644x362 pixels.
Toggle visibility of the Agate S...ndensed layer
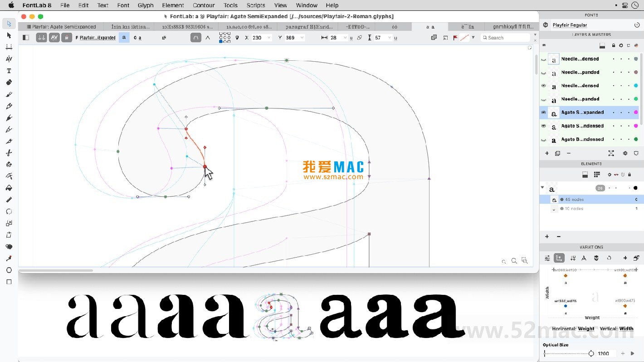coord(544,126)
